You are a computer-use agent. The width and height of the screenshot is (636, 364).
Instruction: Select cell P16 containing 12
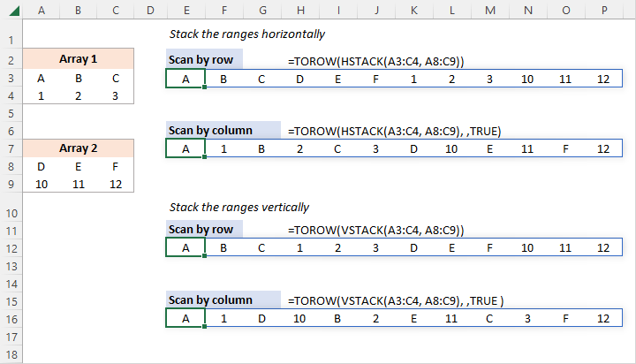(602, 318)
